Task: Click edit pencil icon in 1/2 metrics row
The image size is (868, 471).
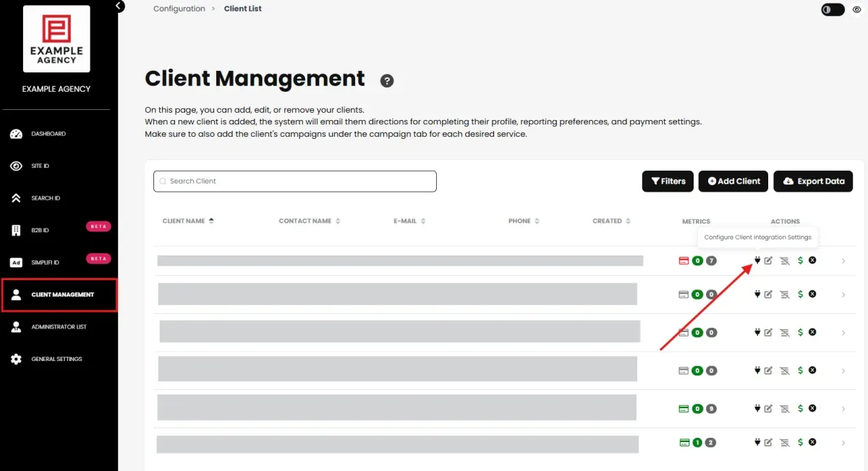Action: [768, 442]
